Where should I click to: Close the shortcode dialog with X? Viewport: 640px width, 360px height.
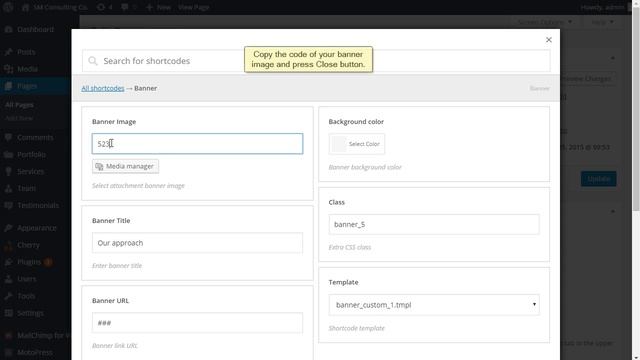pyautogui.click(x=549, y=40)
